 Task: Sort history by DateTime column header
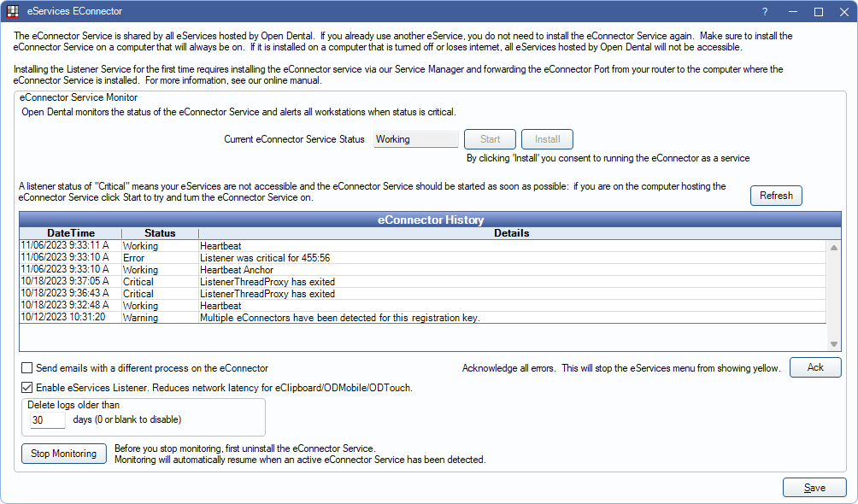pyautogui.click(x=71, y=233)
